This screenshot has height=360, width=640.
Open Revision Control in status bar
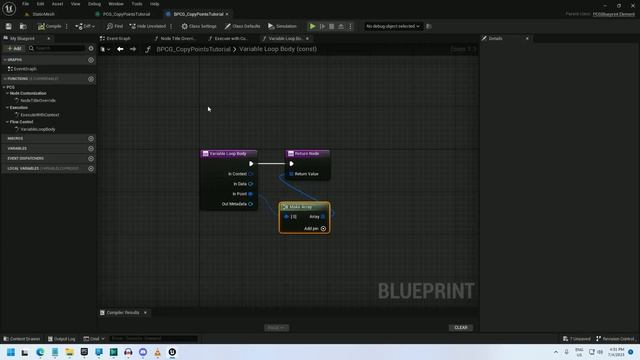(x=615, y=339)
